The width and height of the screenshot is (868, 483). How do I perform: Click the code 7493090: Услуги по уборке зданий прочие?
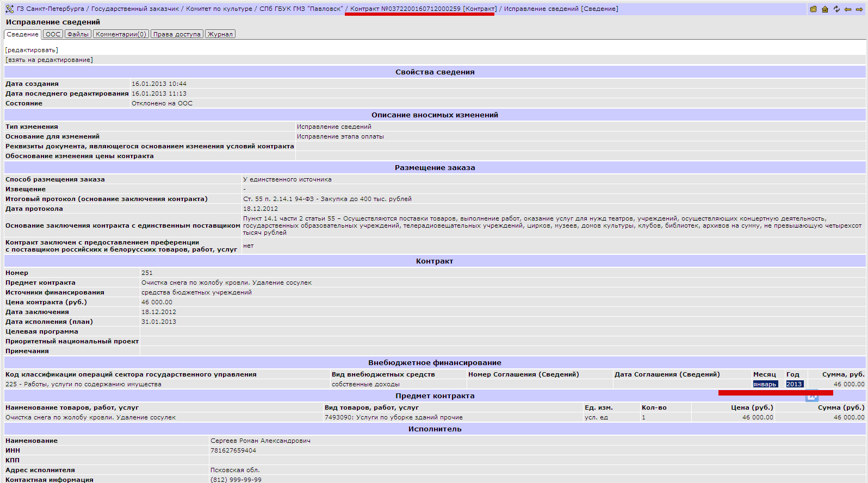[x=394, y=417]
